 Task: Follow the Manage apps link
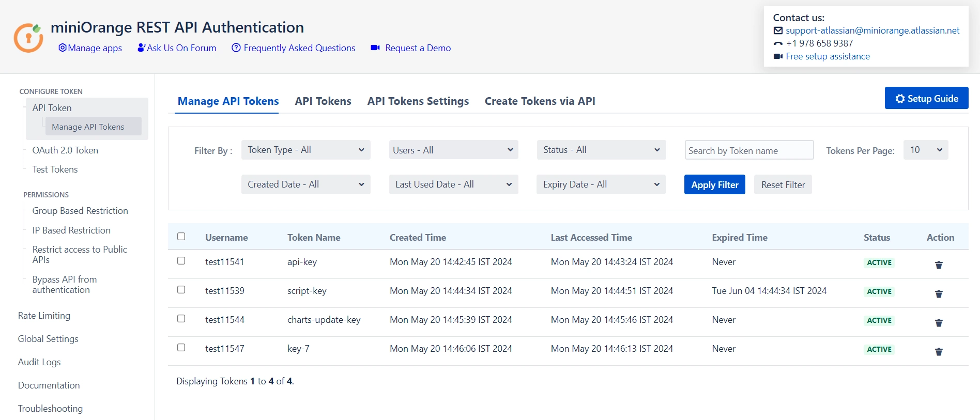pyautogui.click(x=95, y=48)
